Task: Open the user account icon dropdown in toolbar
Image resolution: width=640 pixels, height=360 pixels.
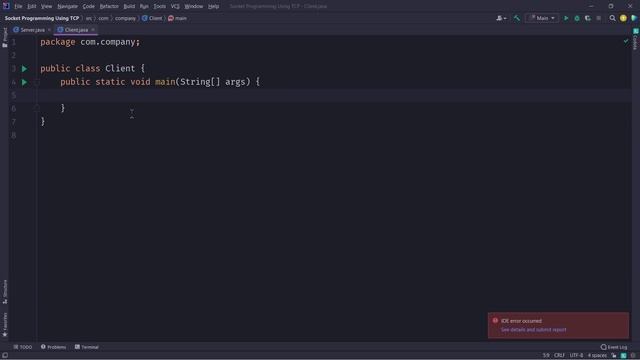Action: click(501, 18)
